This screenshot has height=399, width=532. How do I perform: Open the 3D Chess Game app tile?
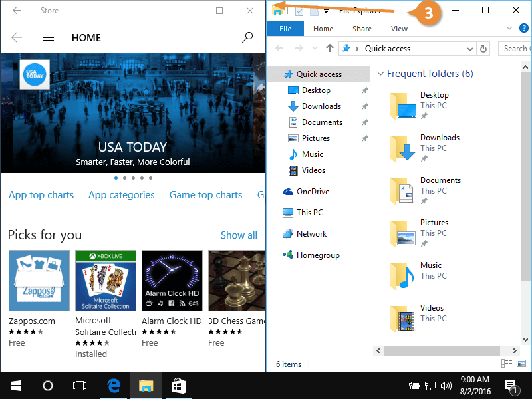(237, 281)
